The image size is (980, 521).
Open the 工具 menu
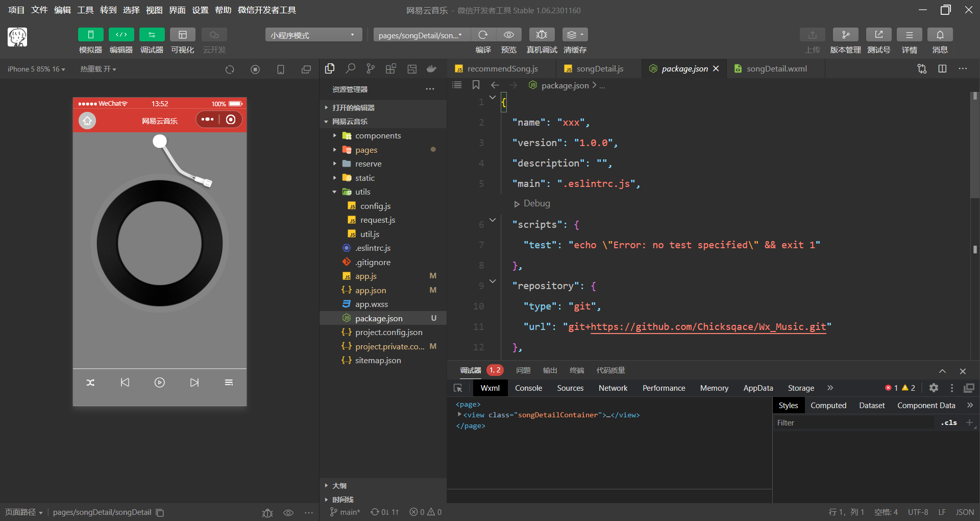pos(85,10)
